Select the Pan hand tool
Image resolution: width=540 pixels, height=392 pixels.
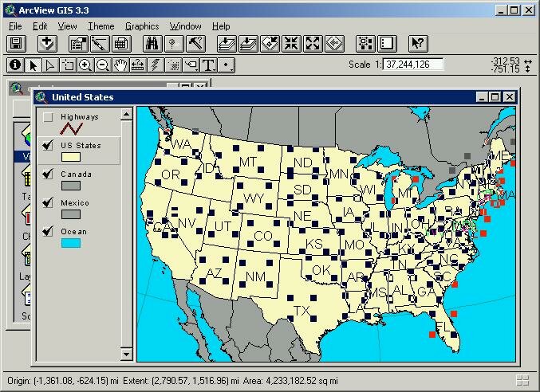click(x=120, y=65)
